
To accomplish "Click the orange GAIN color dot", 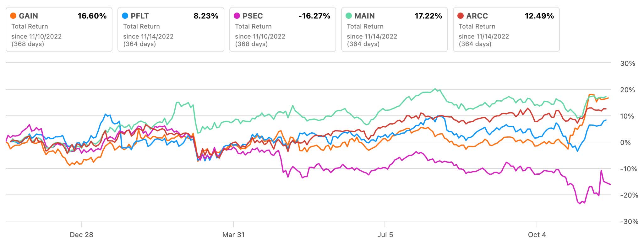I will point(13,16).
